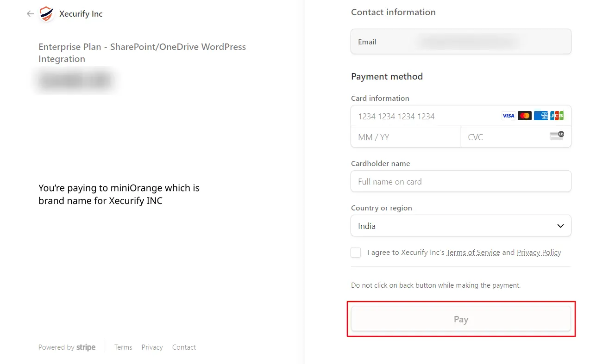
Task: Click the 'You're paying to miniOrange' note
Action: point(119,194)
